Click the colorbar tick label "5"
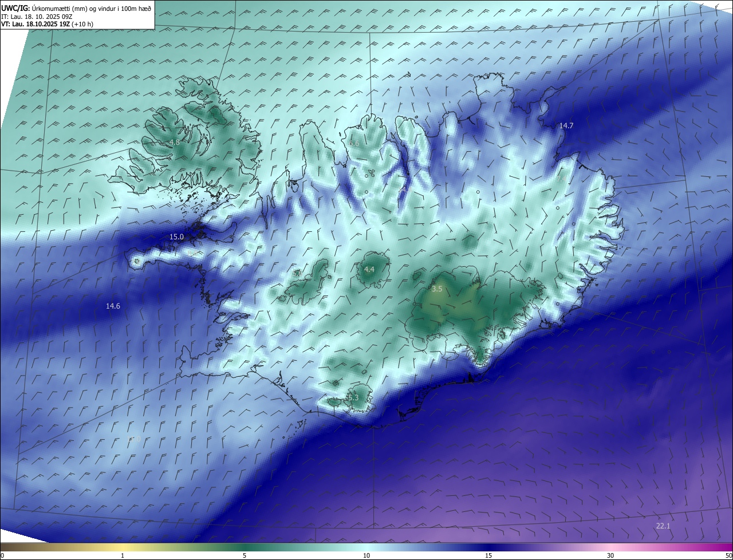Screen dimensions: 733x560 tap(245, 555)
